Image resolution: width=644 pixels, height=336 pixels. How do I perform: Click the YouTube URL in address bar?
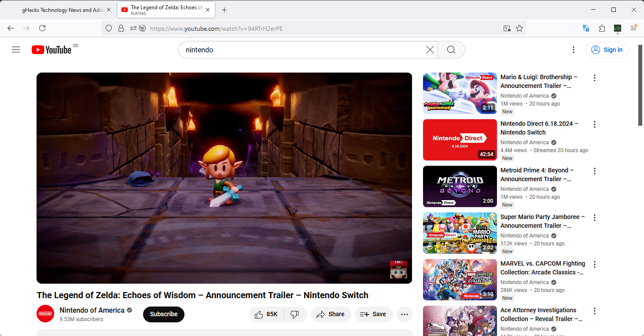(x=216, y=29)
